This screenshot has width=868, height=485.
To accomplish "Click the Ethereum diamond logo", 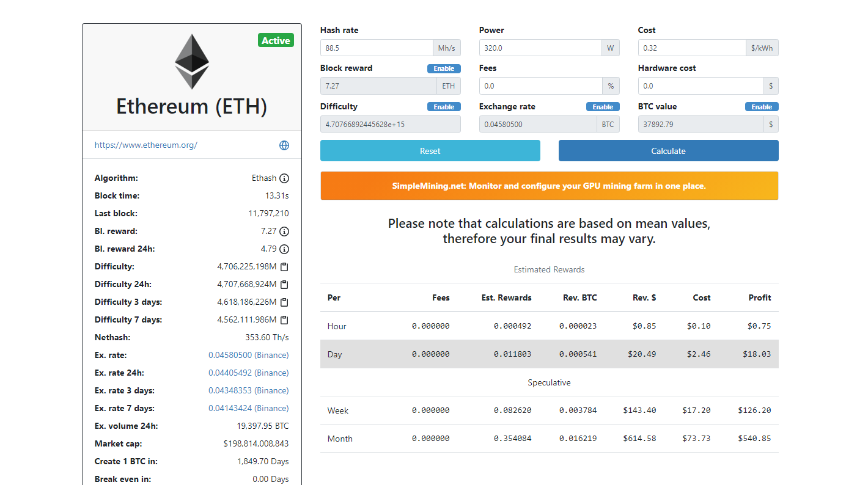I will coord(192,62).
